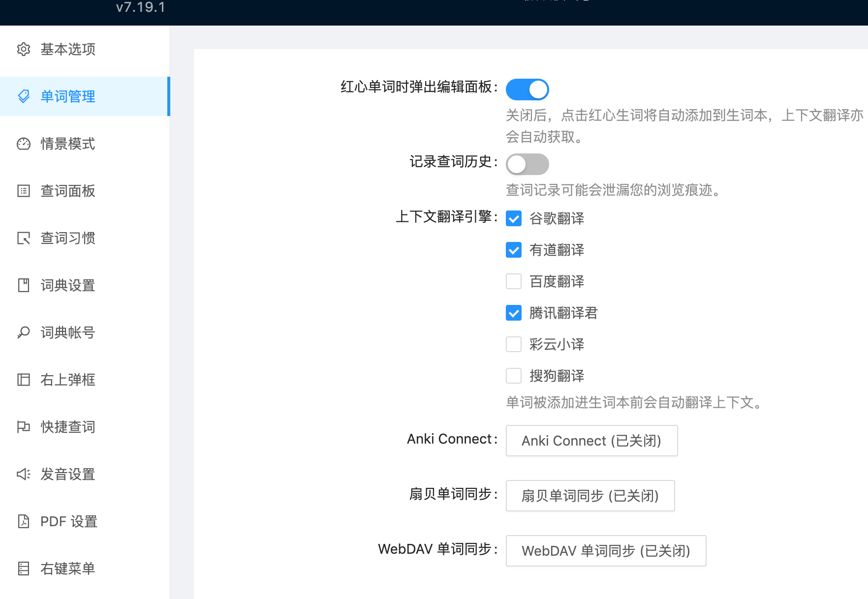Check the 百度翻译 checkbox
The width and height of the screenshot is (868, 599).
point(514,281)
